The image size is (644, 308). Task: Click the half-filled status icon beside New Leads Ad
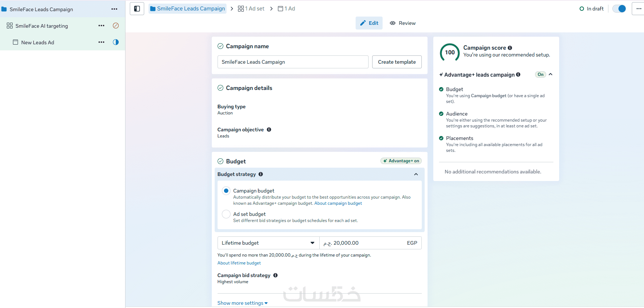pyautogui.click(x=116, y=42)
